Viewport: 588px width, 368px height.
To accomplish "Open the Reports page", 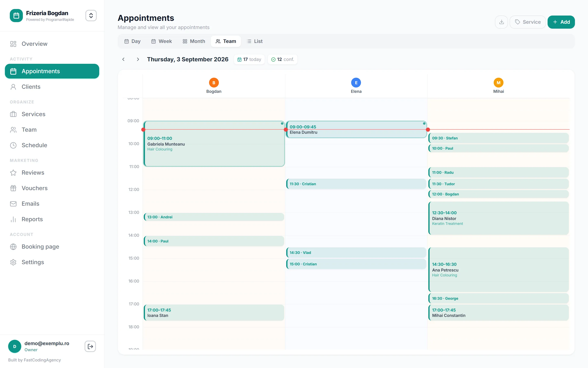I will 52,219.
